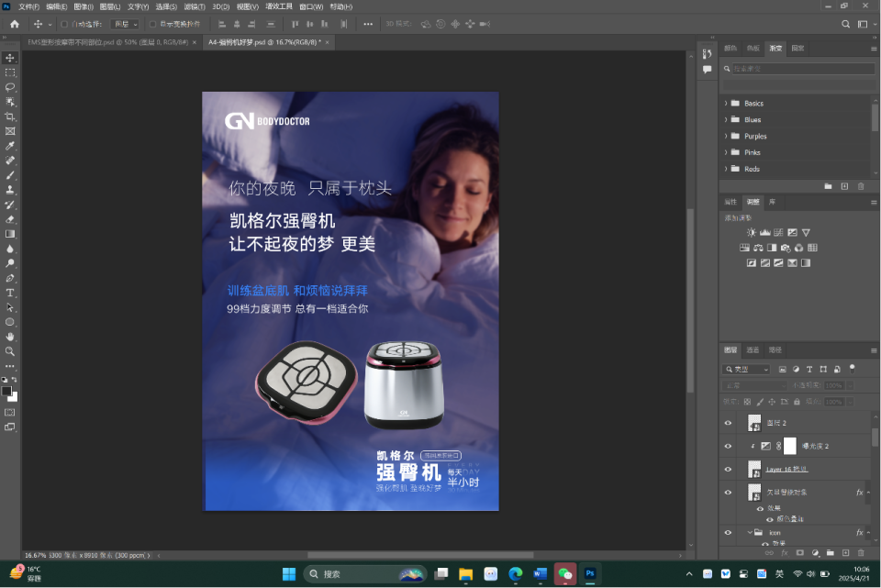Open the search icon in the options bar
Image resolution: width=881 pixels, height=588 pixels.
click(845, 24)
